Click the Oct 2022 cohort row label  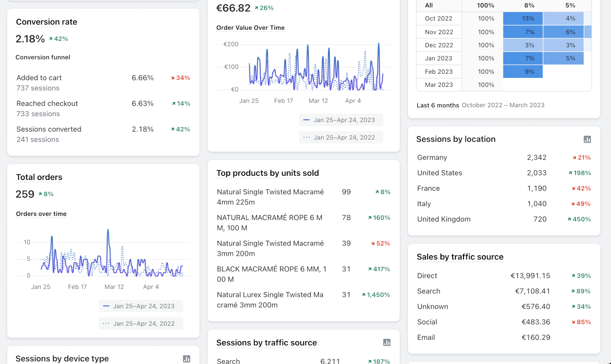(x=439, y=18)
